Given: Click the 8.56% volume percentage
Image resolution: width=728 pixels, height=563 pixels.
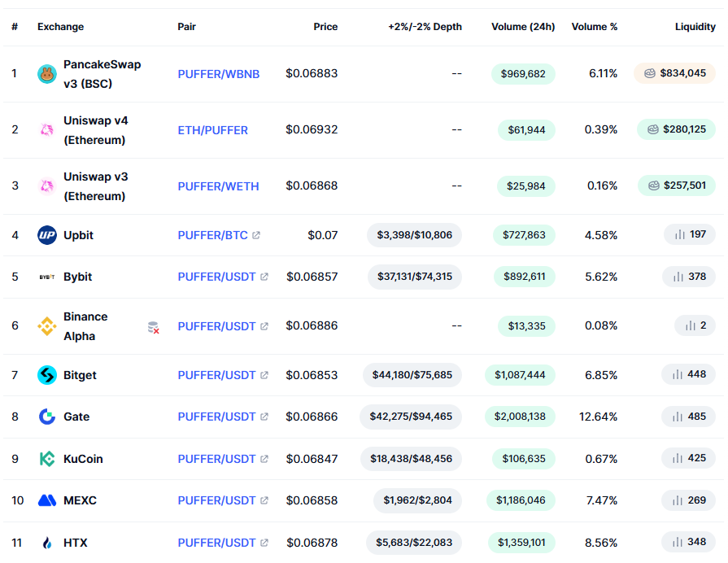Looking at the screenshot, I should point(601,543).
